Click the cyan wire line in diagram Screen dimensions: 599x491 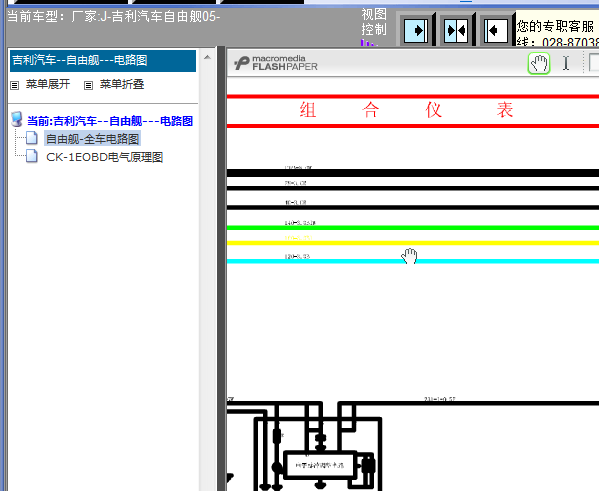pyautogui.click(x=413, y=261)
